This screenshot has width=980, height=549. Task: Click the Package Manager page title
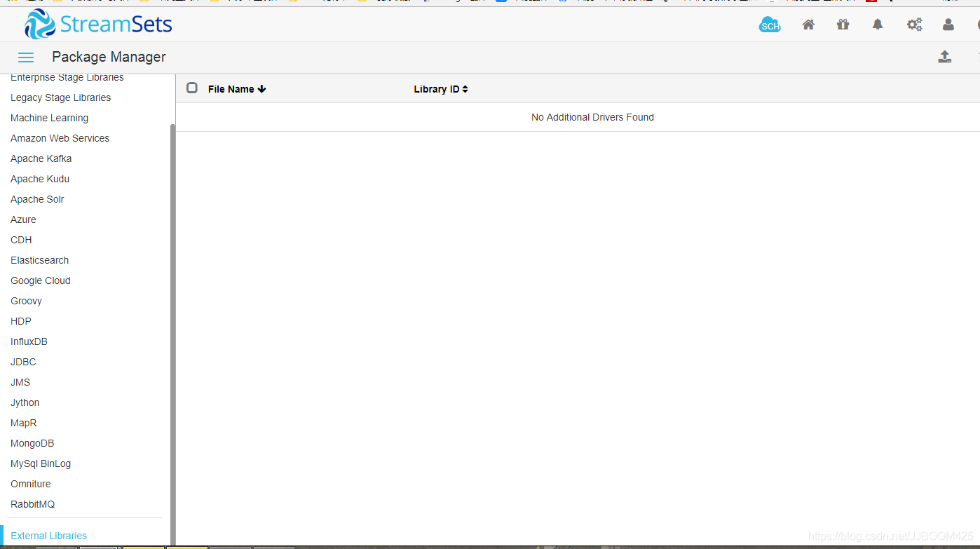pos(109,57)
